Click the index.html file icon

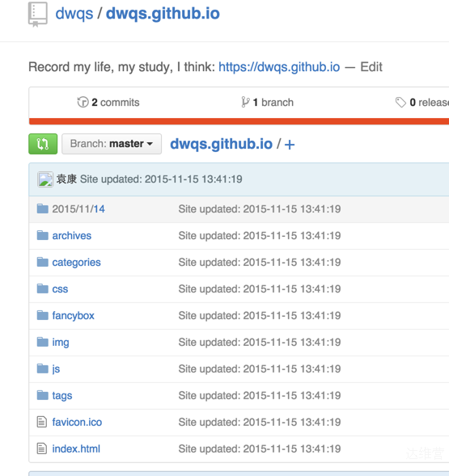[x=42, y=449]
